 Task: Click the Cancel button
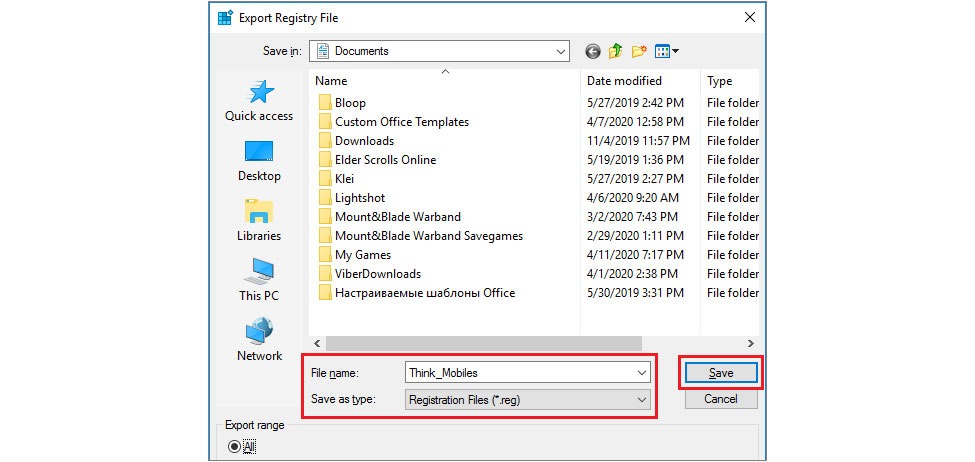(x=721, y=399)
